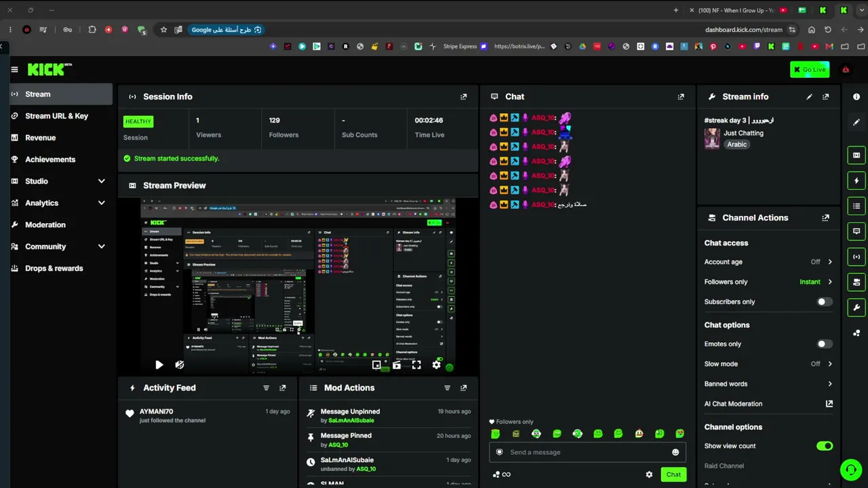868x488 pixels.
Task: Open the info icon in right sidebar
Action: [856, 97]
